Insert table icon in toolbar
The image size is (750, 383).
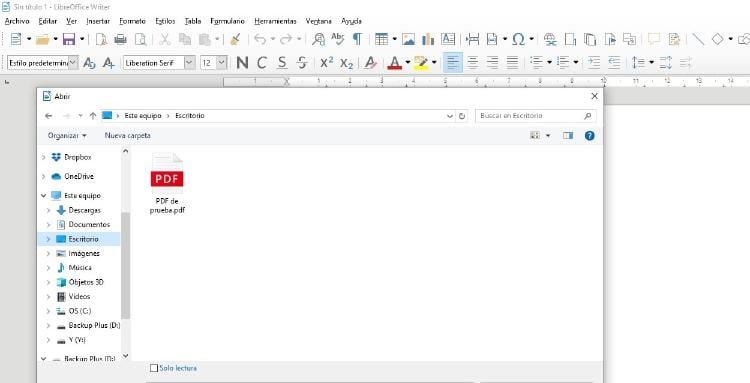(x=381, y=39)
